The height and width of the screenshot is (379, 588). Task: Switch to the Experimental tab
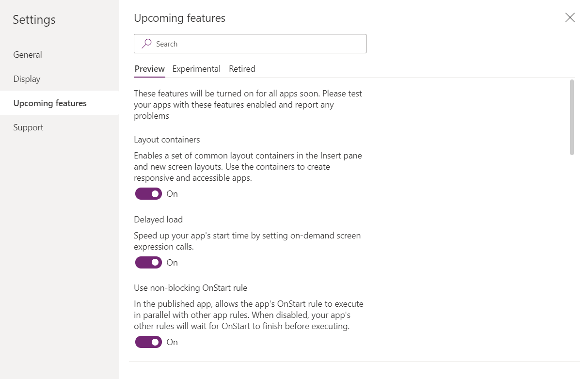click(x=196, y=69)
